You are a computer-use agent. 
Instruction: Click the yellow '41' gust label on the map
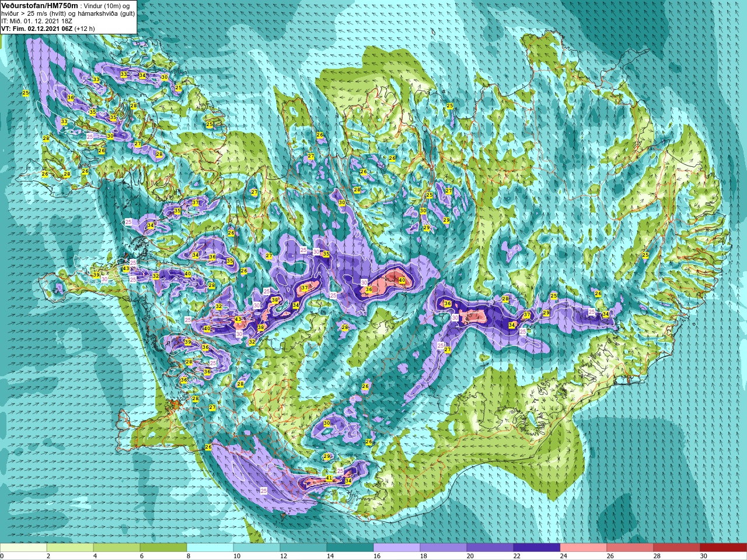point(329,478)
